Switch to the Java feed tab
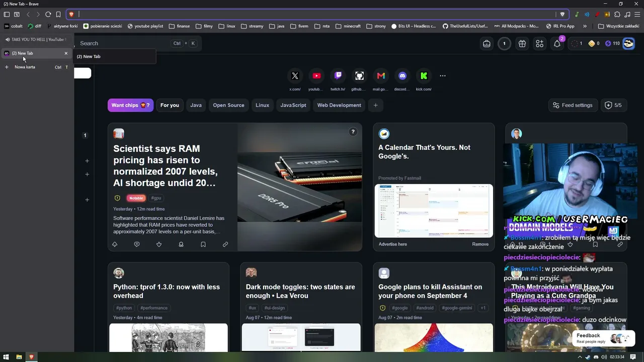This screenshot has width=644, height=362. pos(196,105)
